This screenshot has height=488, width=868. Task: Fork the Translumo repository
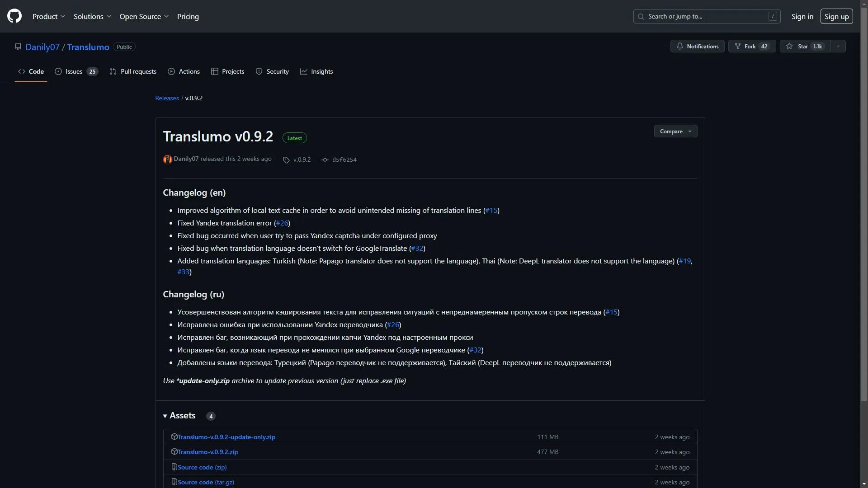point(751,46)
